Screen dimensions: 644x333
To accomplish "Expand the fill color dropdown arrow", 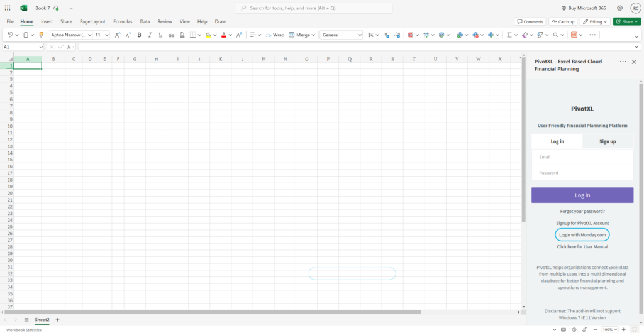I will pos(215,35).
